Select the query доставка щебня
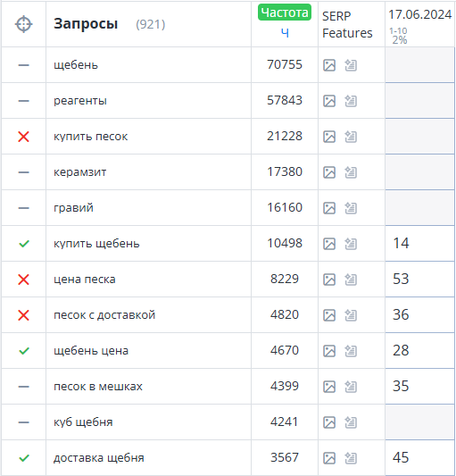Viewport: 456px width, 476px height. (x=98, y=458)
